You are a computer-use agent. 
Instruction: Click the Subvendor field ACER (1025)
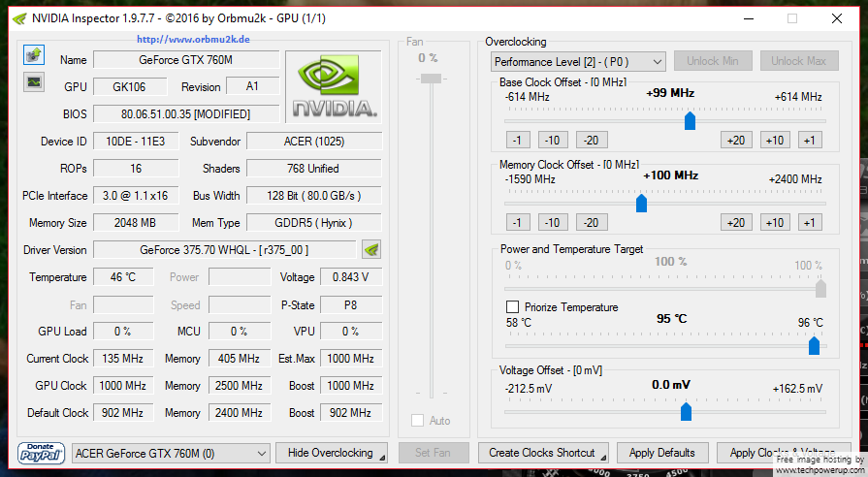[314, 142]
